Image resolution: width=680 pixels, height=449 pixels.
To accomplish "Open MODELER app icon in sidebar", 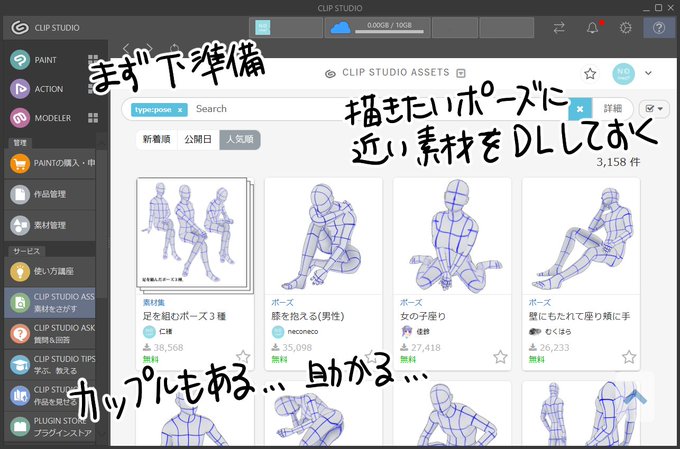I will pyautogui.click(x=20, y=118).
